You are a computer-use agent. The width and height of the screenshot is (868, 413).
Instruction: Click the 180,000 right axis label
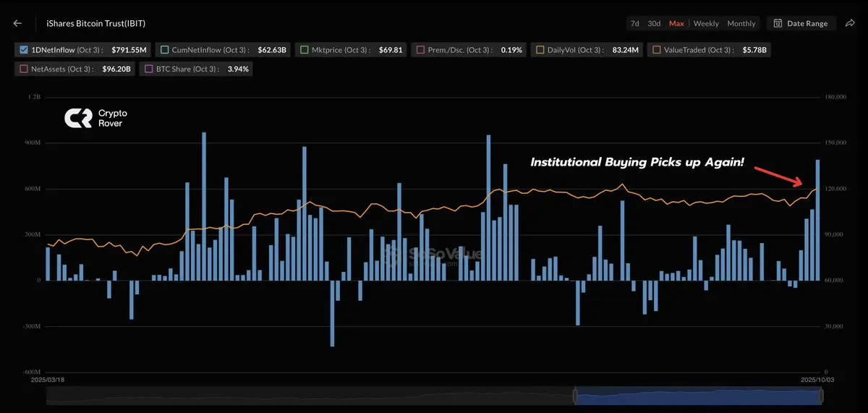point(835,96)
